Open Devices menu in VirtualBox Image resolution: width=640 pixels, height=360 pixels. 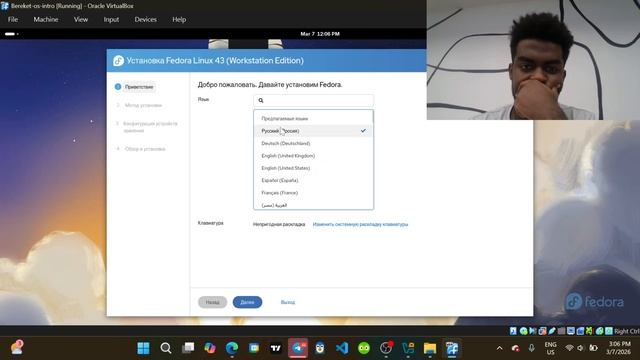click(x=145, y=19)
